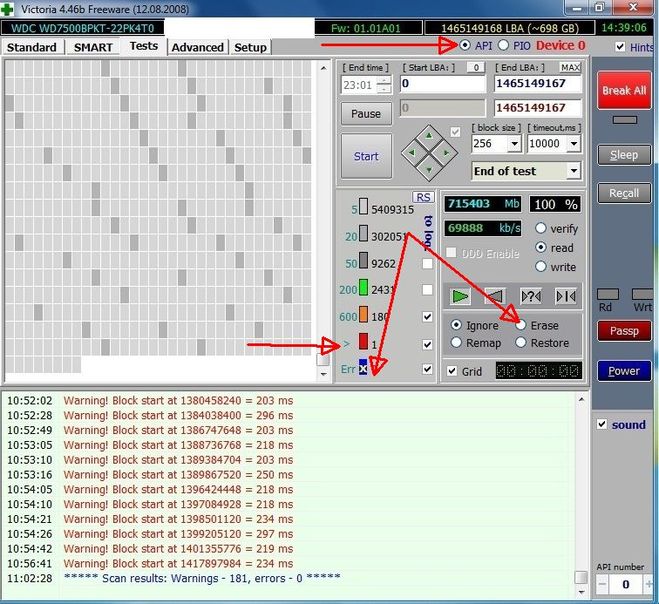
Task: Click the red Break All button
Action: click(624, 90)
